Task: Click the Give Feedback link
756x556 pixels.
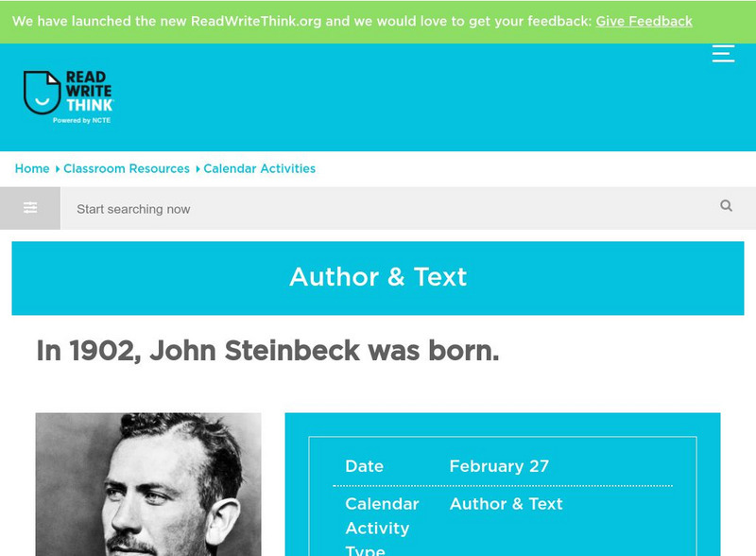Action: [x=644, y=21]
